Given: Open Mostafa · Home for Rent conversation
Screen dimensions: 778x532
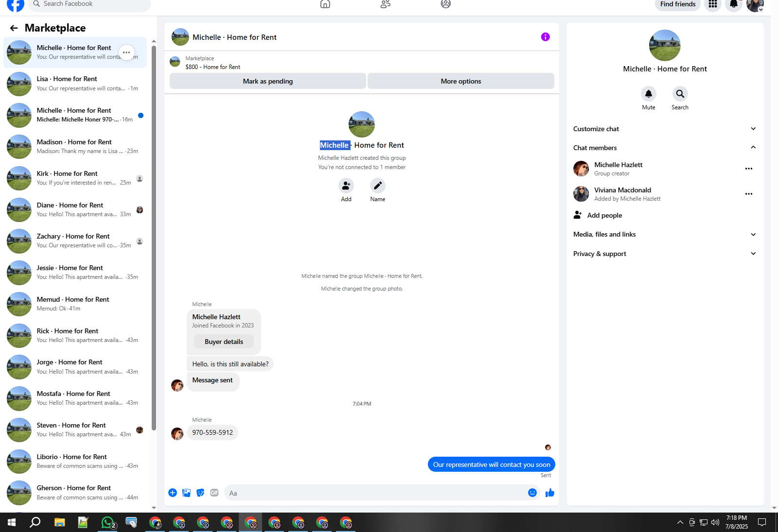Looking at the screenshot, I should pos(75,398).
